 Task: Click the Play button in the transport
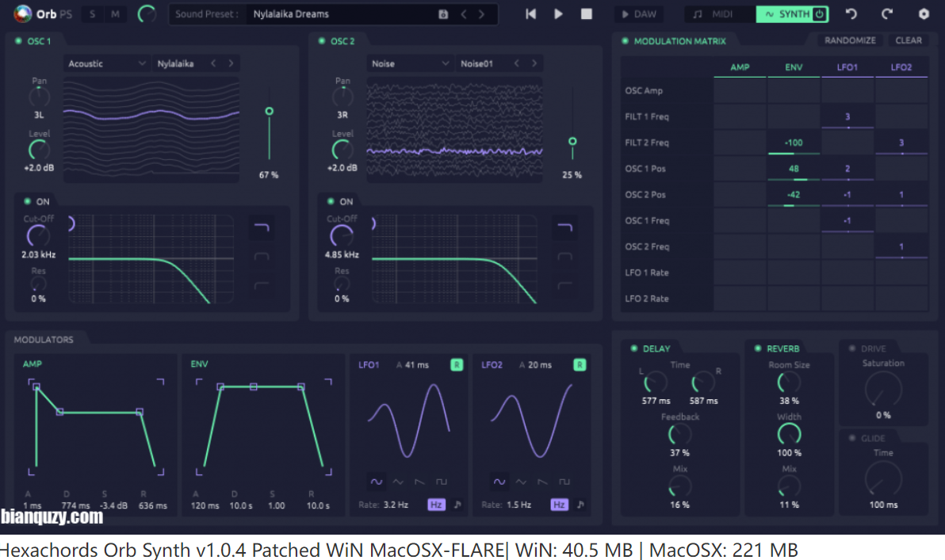pos(559,14)
